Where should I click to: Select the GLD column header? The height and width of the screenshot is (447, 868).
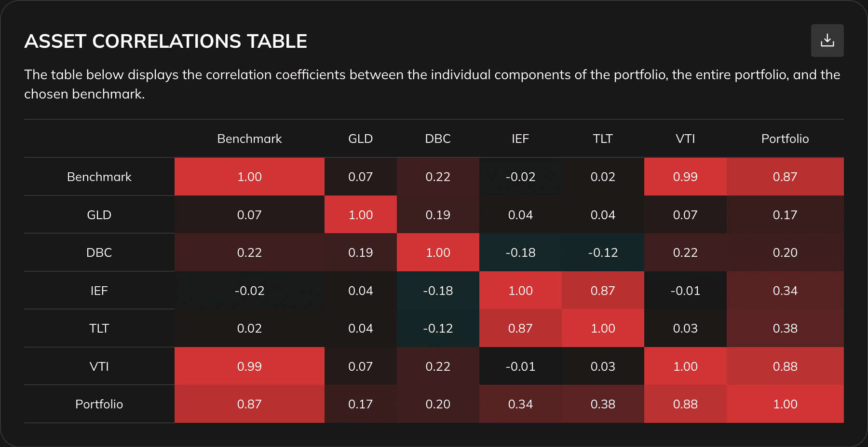360,139
